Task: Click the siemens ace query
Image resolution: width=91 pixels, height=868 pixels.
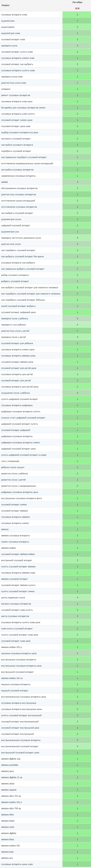Action: [x=7, y=858]
